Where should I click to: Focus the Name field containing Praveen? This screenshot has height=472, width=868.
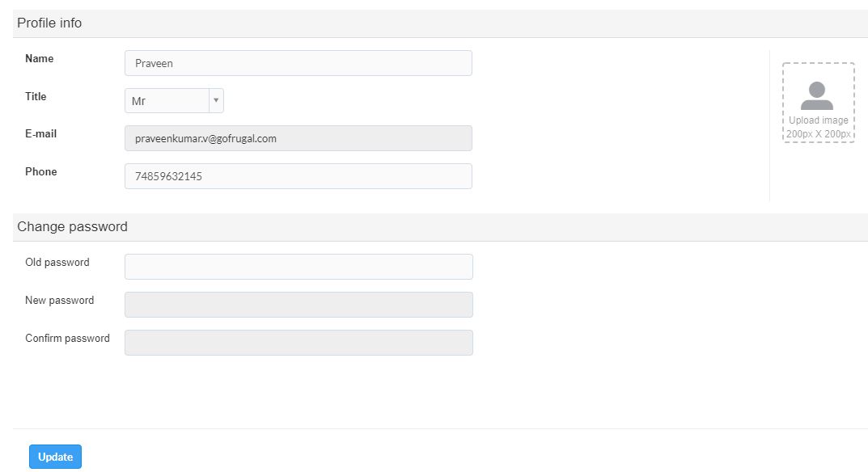click(298, 63)
